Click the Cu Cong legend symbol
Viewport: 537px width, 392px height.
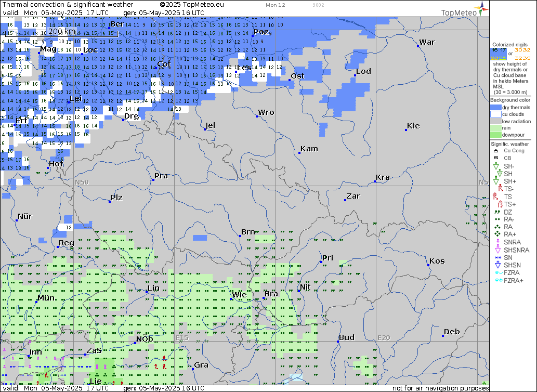click(x=495, y=151)
